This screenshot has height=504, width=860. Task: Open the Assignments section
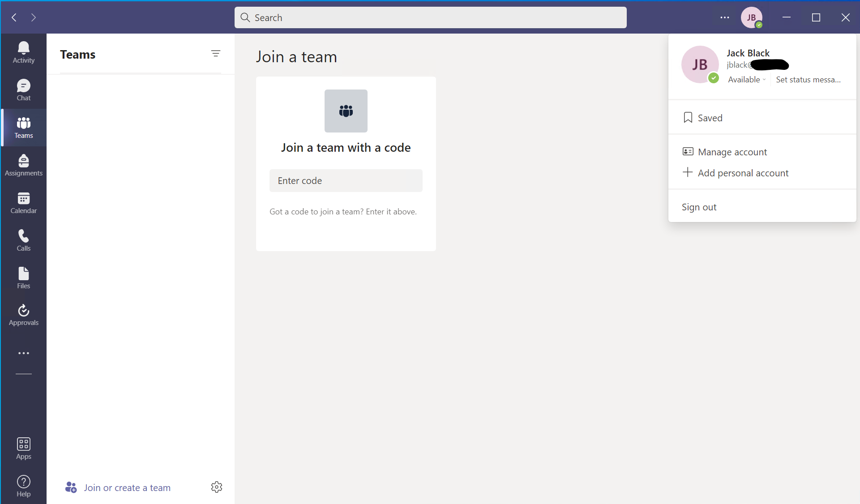point(23,164)
